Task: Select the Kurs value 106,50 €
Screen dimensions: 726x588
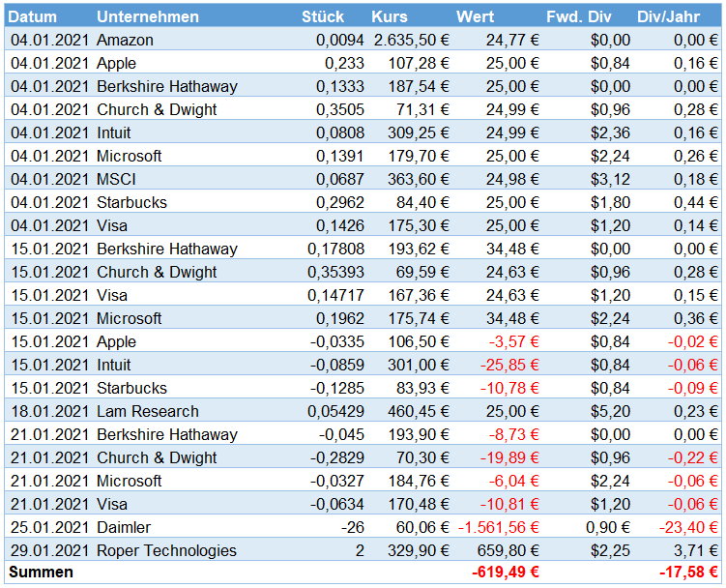Action: [419, 341]
